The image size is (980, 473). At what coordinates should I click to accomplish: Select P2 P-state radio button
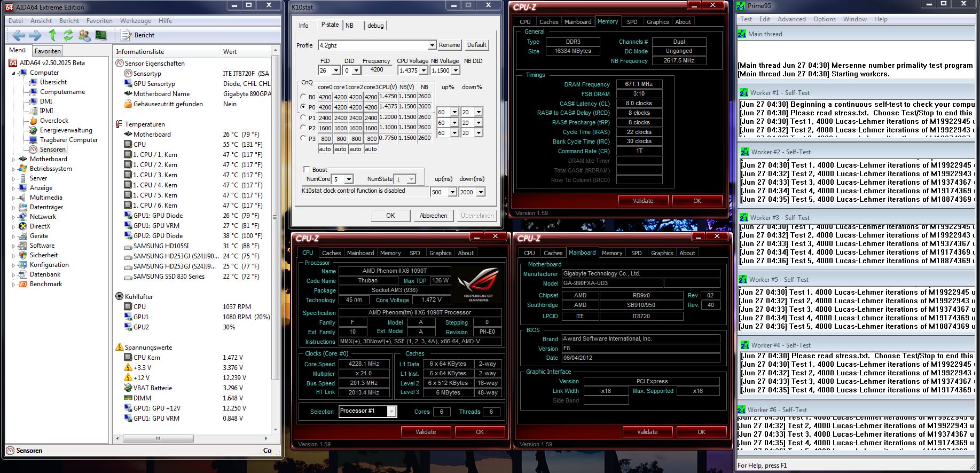tap(303, 128)
